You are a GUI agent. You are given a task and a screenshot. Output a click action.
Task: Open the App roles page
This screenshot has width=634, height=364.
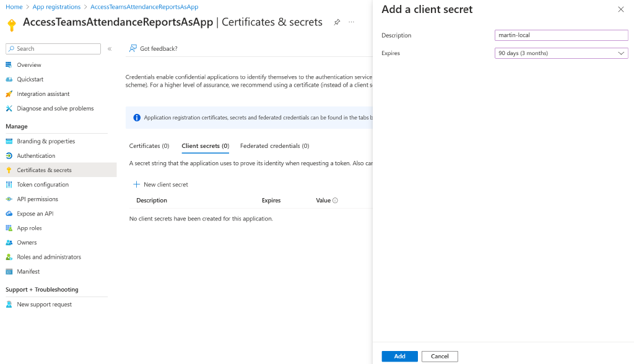pyautogui.click(x=29, y=228)
